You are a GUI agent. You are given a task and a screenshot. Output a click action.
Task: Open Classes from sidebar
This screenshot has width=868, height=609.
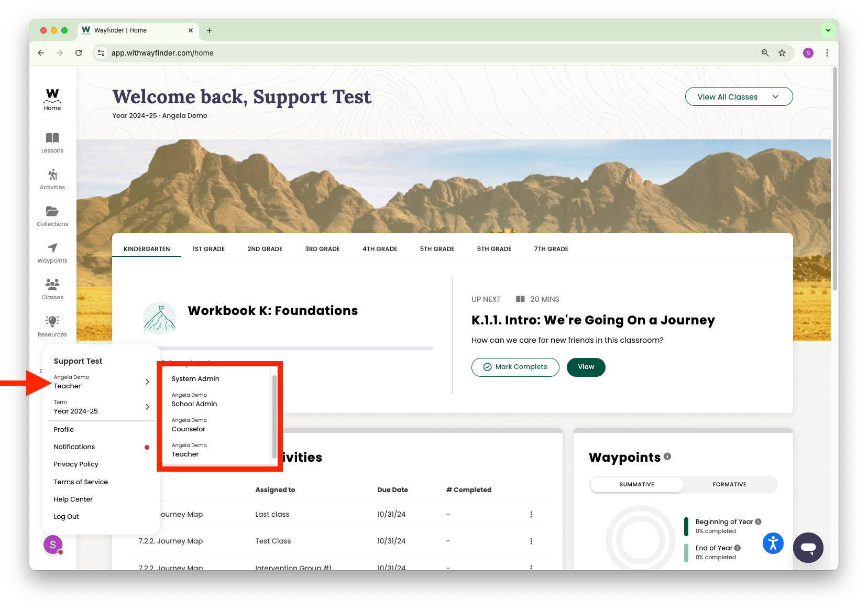click(x=52, y=289)
